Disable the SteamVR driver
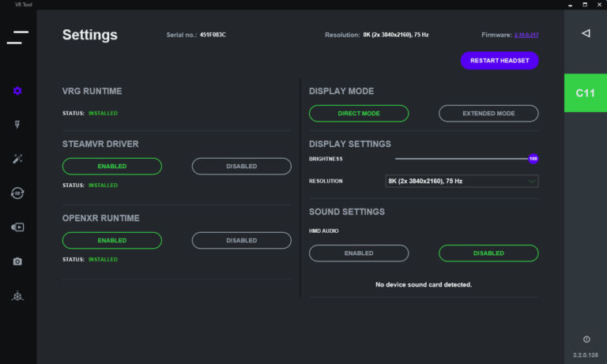Viewport: 607px width, 364px height. point(241,166)
